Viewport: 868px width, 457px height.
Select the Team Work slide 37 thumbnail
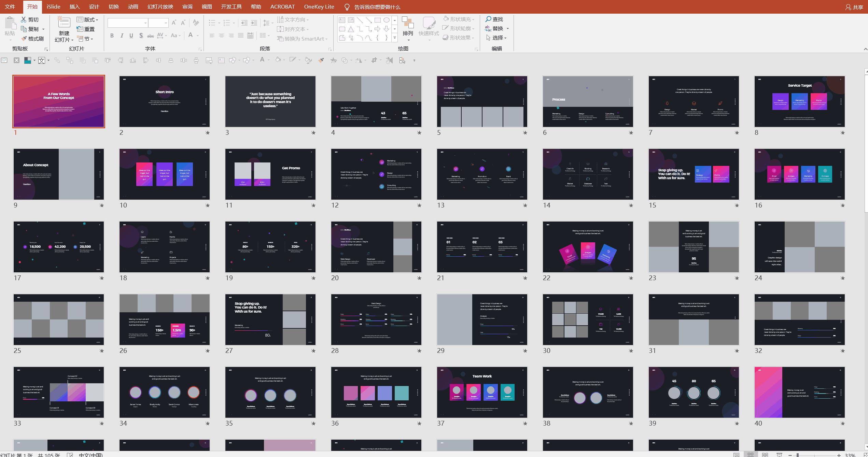[x=482, y=392]
